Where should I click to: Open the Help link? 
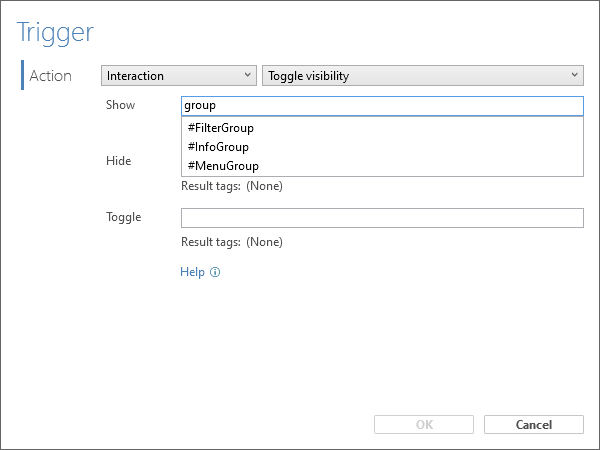coord(192,272)
